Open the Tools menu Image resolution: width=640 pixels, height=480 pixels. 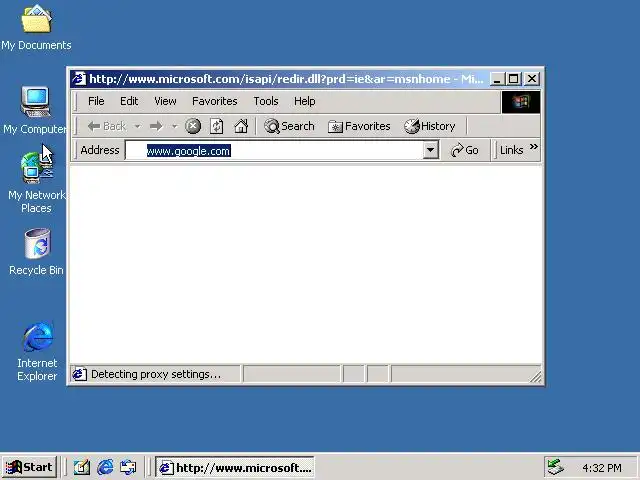point(266,101)
